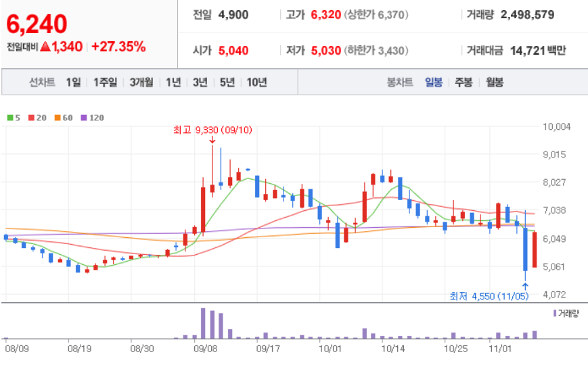588x365 pixels.
Task: Open the 10년 line chart
Action: click(257, 82)
